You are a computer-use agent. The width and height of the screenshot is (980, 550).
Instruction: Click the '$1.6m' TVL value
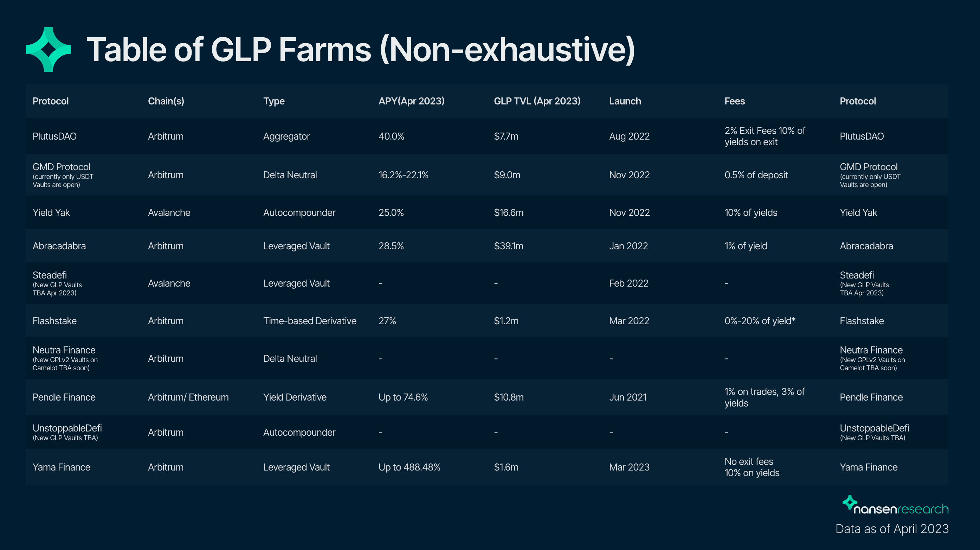[506, 467]
